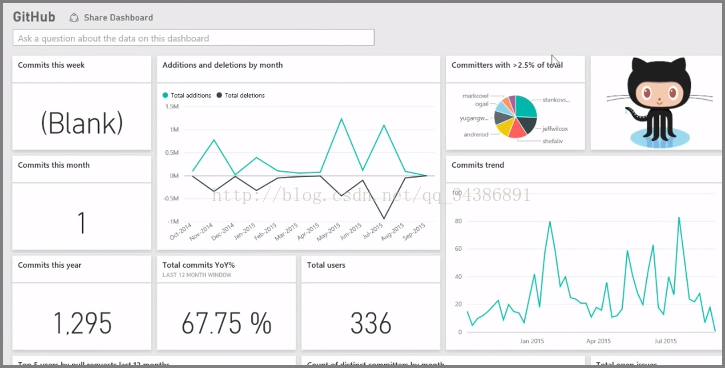
Task: Click the Total additions legend label
Action: (190, 95)
